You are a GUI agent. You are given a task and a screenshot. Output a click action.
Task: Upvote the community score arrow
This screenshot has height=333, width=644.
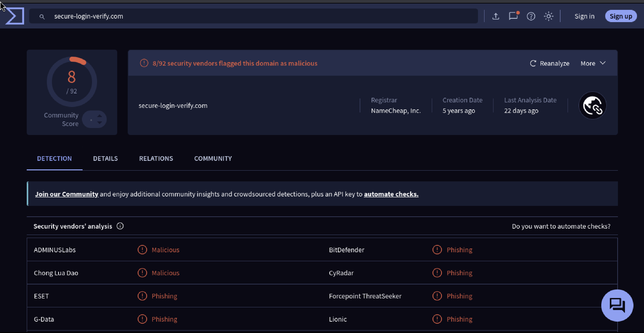(99, 116)
